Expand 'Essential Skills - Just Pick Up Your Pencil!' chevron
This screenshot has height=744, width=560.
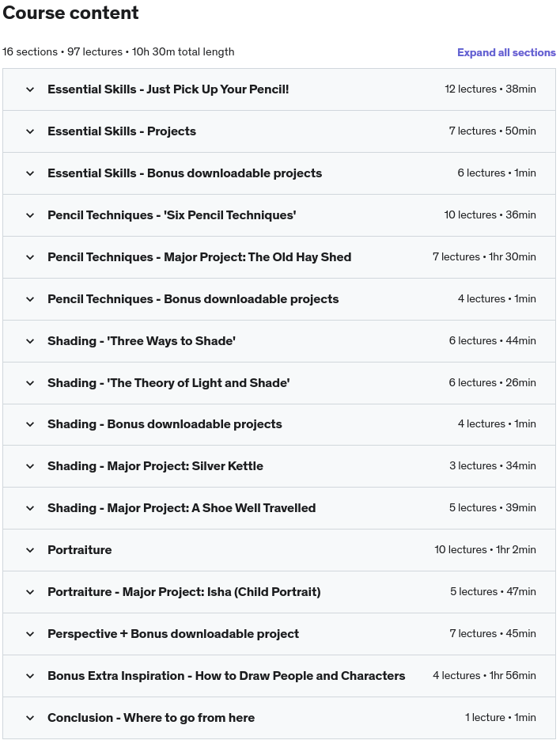pyautogui.click(x=30, y=89)
